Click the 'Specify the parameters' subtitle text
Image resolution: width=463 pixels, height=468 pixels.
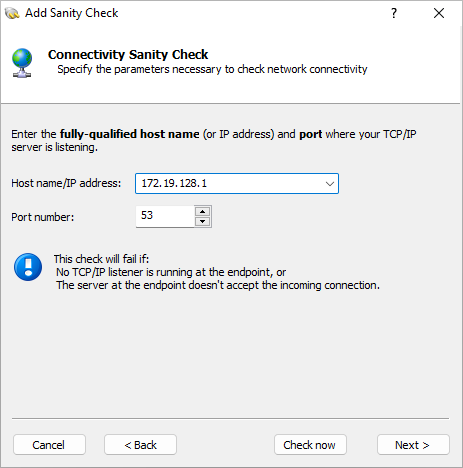(212, 69)
